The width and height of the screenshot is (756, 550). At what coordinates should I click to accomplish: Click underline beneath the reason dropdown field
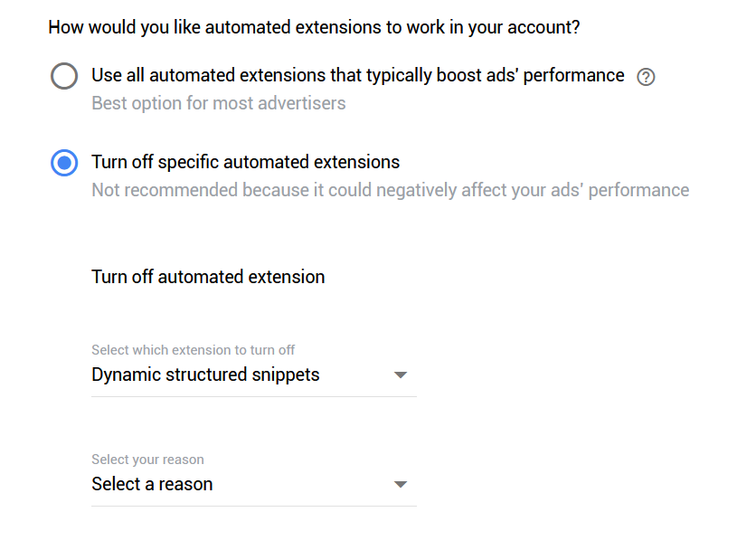pos(253,506)
